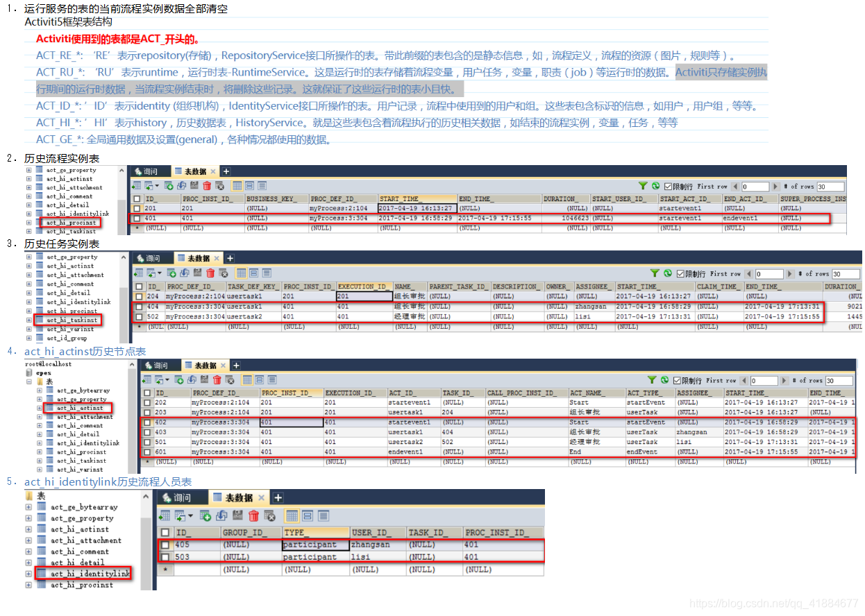The width and height of the screenshot is (865, 616).
Task: Switch to 表数据 tab in identitylink panel
Action: point(240,498)
